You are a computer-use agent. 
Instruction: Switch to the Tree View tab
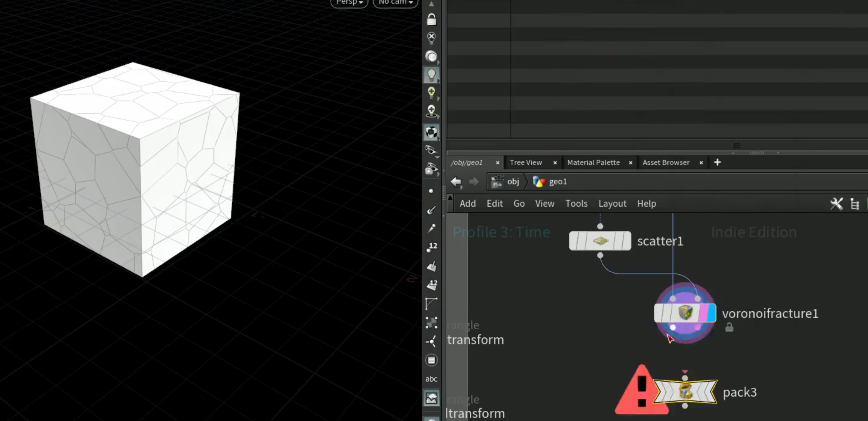click(x=526, y=162)
